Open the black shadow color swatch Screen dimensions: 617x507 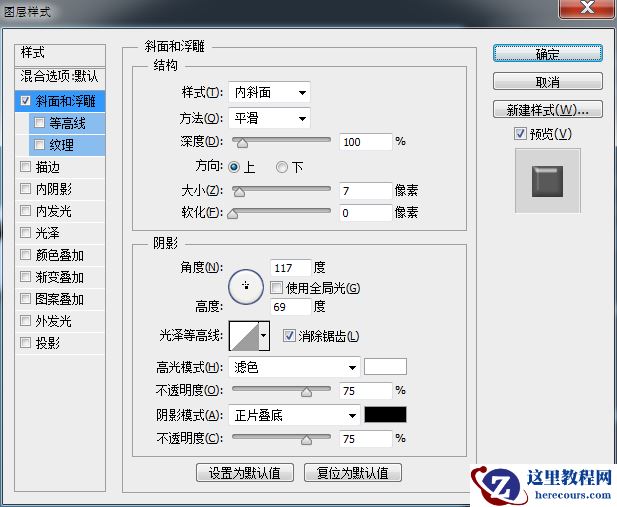point(385,415)
